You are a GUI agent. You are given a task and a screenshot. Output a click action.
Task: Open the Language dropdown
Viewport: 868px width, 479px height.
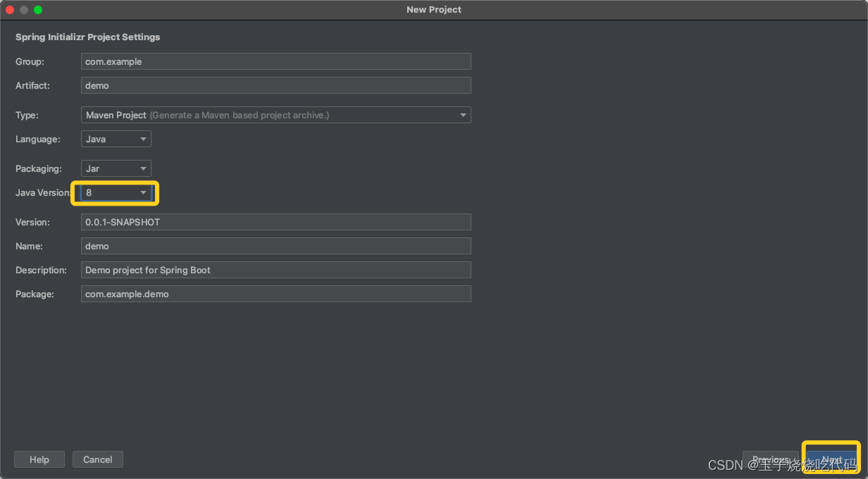point(116,139)
